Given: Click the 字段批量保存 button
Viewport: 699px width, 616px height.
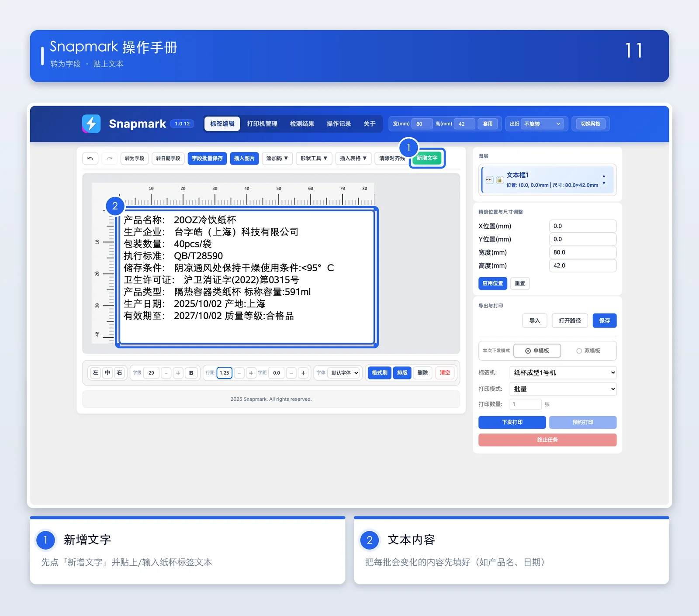Looking at the screenshot, I should 207,158.
